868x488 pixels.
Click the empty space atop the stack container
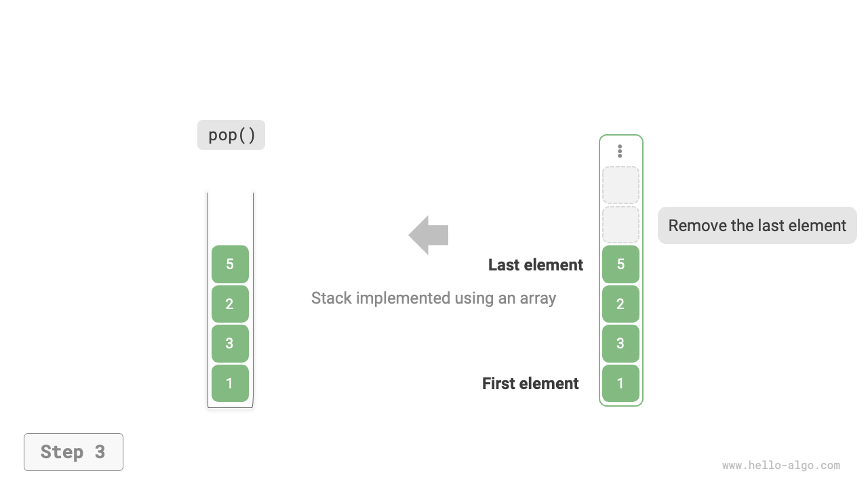click(x=230, y=217)
